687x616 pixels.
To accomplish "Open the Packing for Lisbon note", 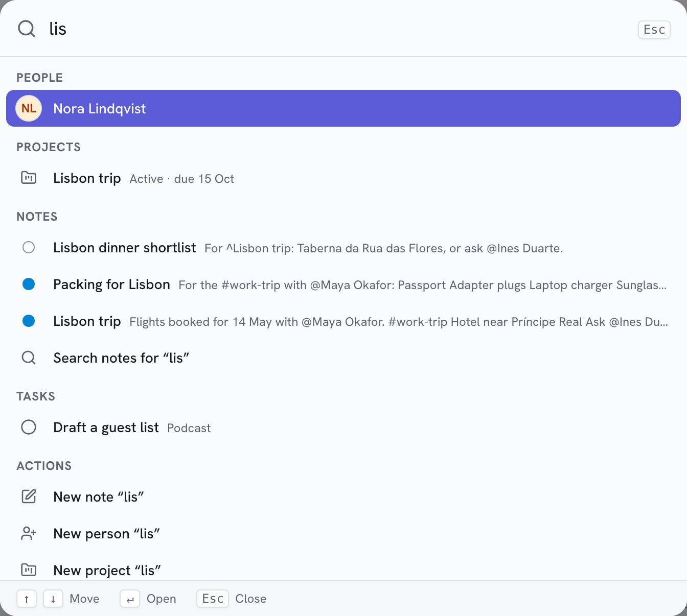I will click(343, 284).
